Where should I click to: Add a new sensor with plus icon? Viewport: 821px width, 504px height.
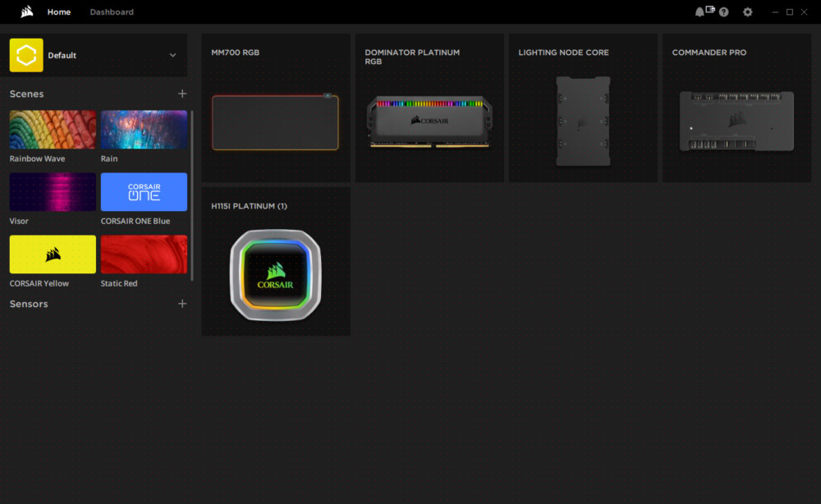pyautogui.click(x=182, y=304)
